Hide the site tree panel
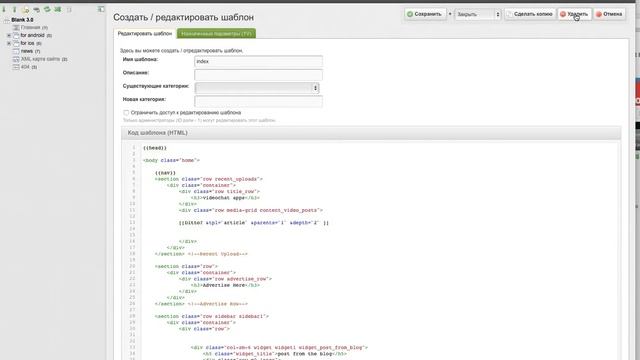 pos(101,9)
